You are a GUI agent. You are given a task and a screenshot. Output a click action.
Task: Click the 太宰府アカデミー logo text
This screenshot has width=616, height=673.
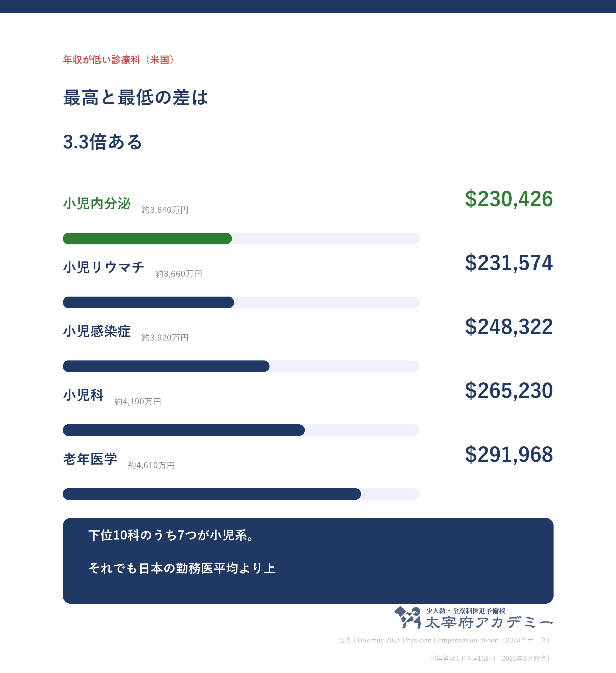coord(489,623)
